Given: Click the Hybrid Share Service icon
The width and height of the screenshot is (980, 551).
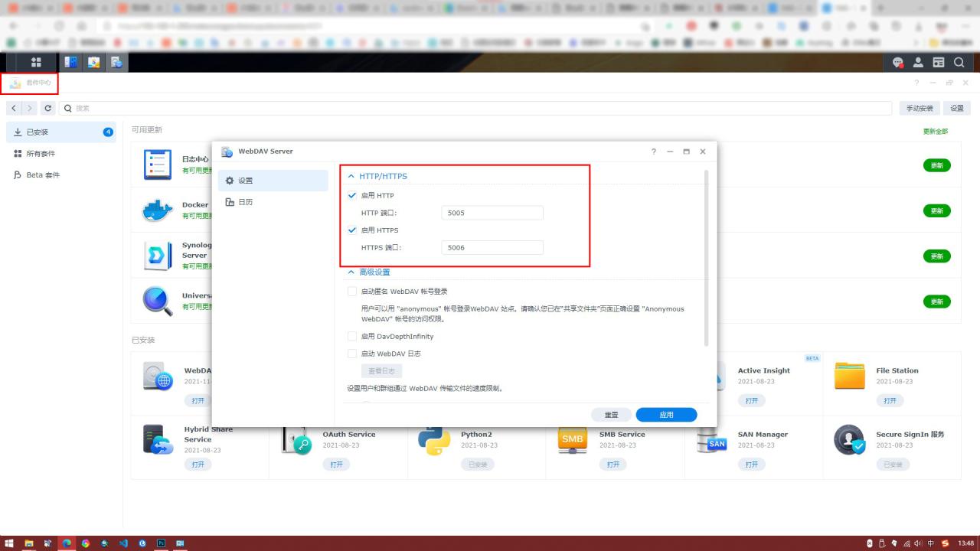Looking at the screenshot, I should pyautogui.click(x=158, y=439).
